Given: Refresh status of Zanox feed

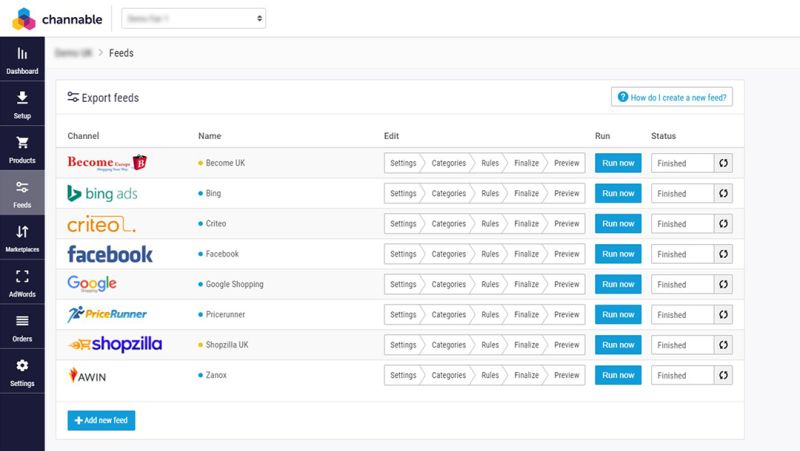Looking at the screenshot, I should [723, 375].
